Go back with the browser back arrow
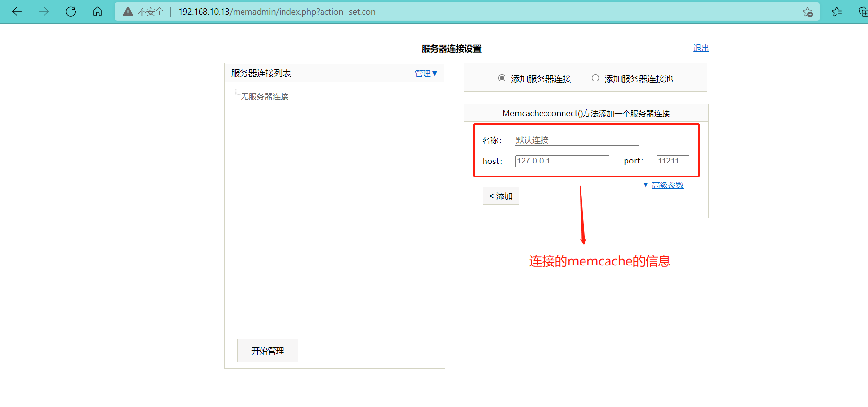 17,11
